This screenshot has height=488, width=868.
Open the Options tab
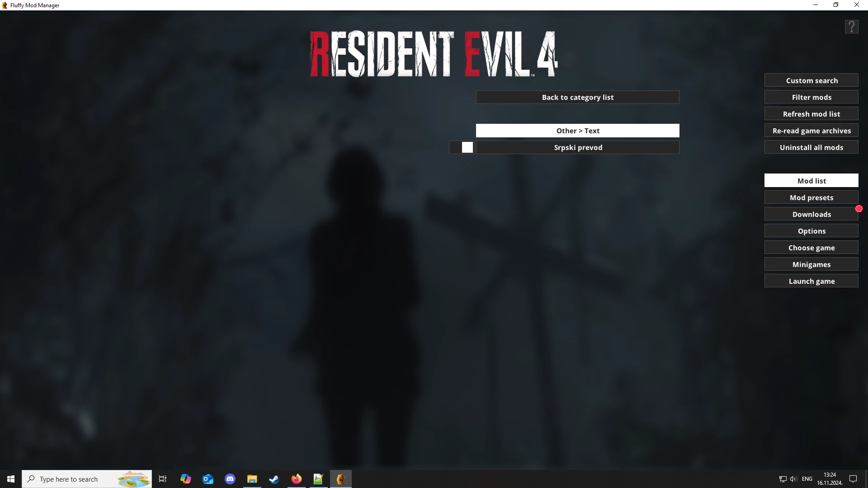point(811,231)
